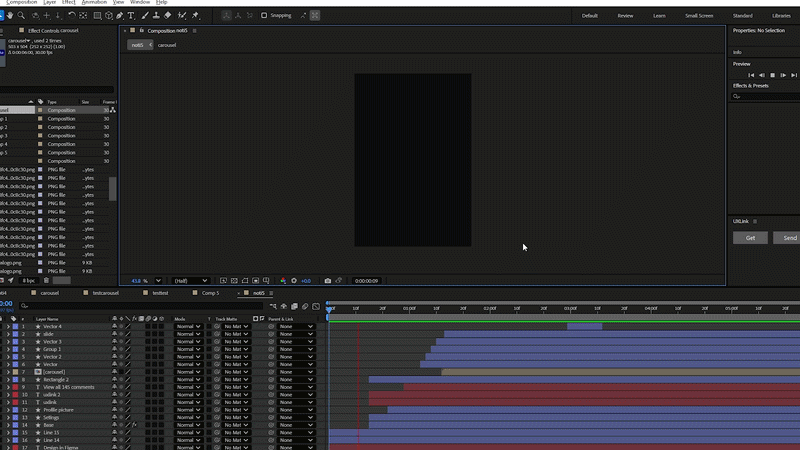Select the Brush tool

145,16
